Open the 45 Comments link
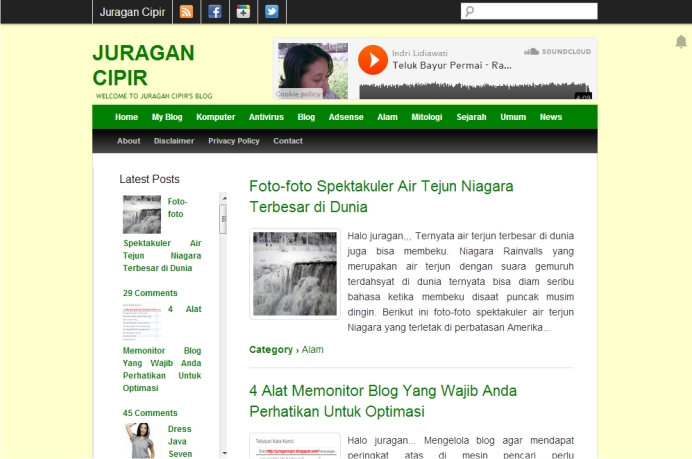 click(150, 413)
